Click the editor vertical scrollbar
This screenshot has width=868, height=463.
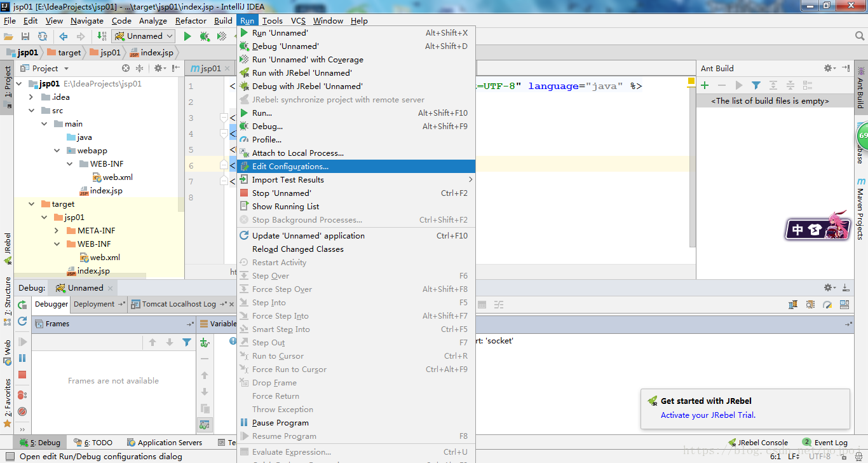click(x=692, y=169)
